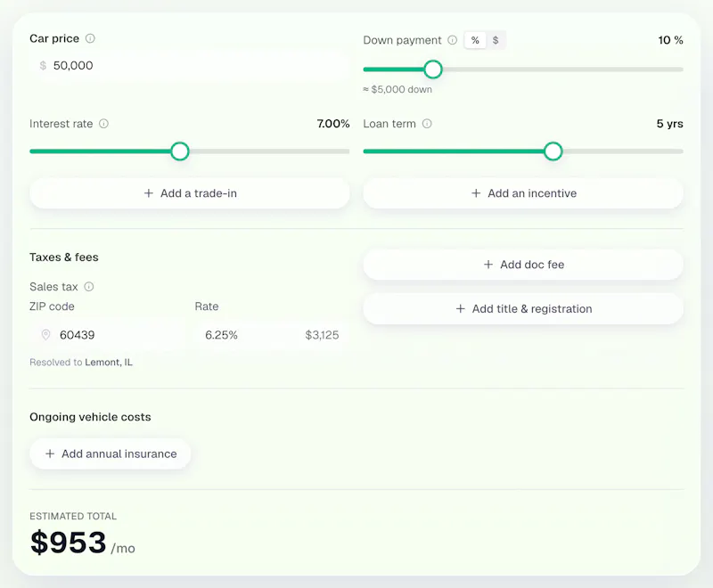Open the Sales tax info icon
The height and width of the screenshot is (588, 713).
point(88,286)
